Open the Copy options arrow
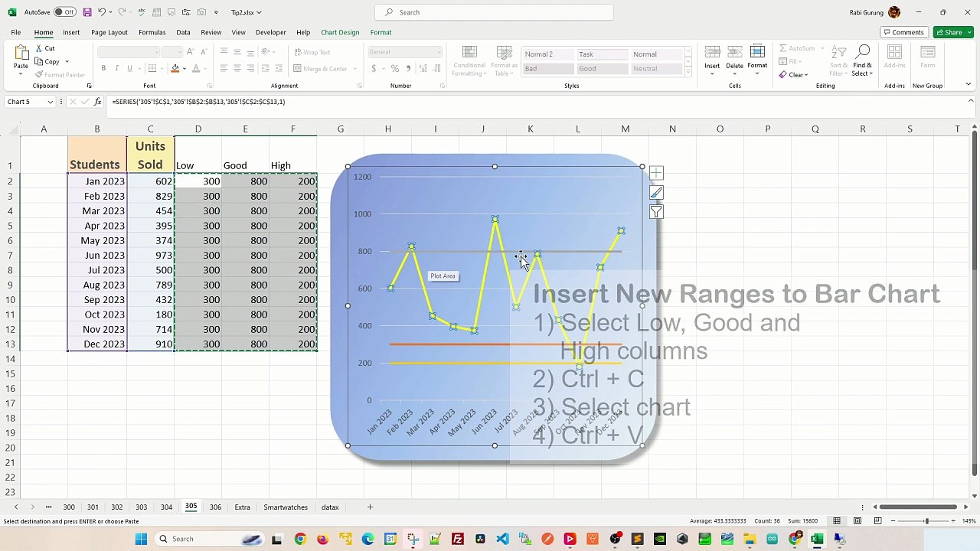The width and height of the screenshot is (980, 551). 67,62
